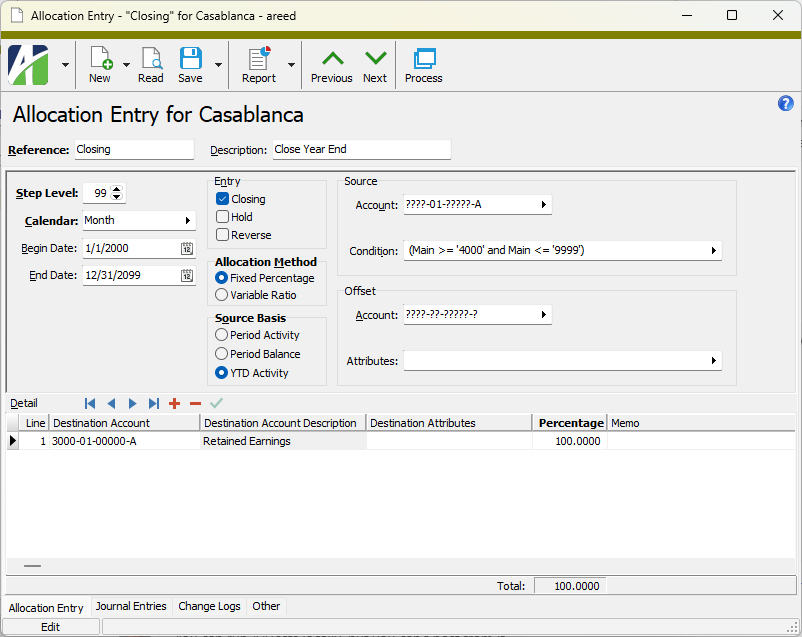Add detail line with red plus

click(174, 403)
